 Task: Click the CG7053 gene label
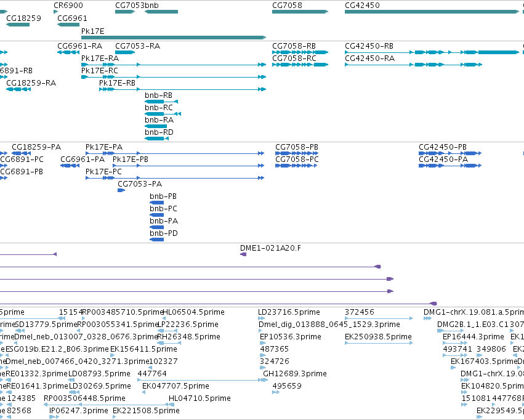(x=131, y=6)
